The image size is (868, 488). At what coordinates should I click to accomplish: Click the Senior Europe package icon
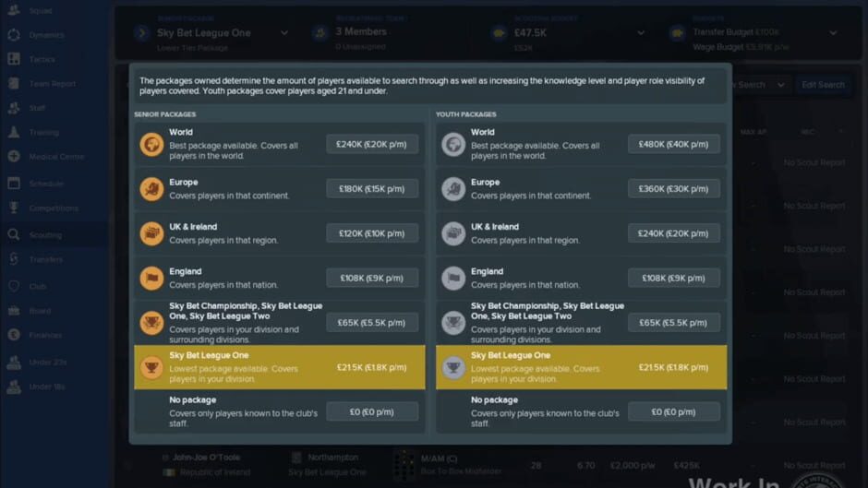tap(151, 189)
